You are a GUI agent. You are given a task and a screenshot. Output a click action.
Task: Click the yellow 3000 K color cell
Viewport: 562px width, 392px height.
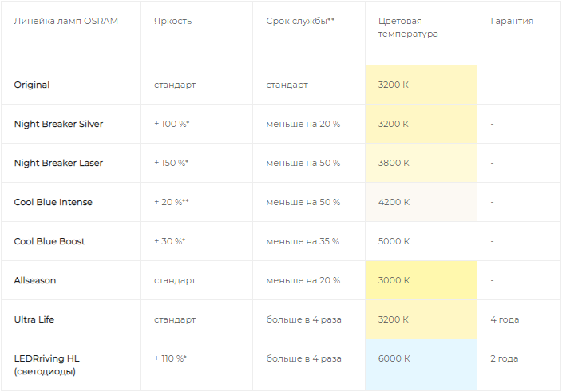(x=421, y=280)
